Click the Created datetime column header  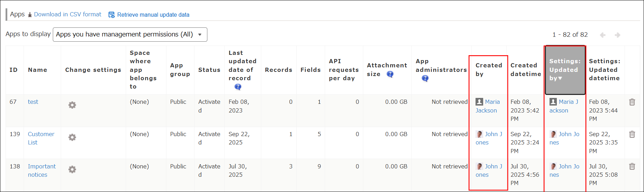point(525,70)
